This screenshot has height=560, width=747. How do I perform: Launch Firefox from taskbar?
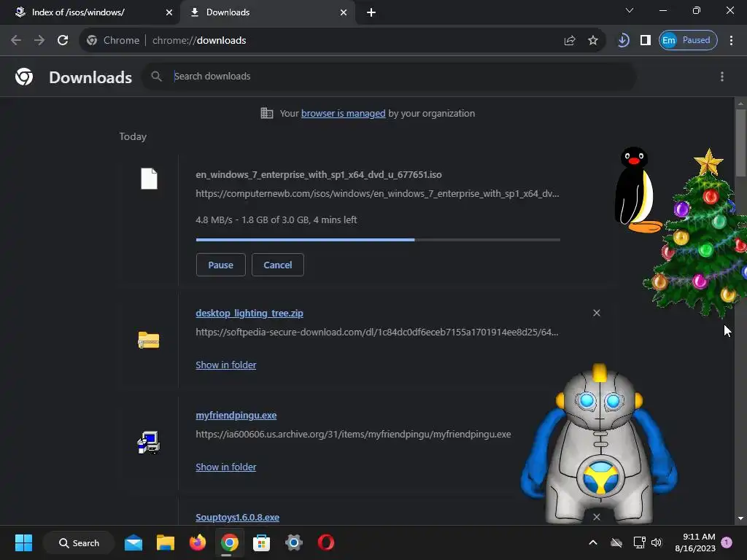click(x=197, y=542)
